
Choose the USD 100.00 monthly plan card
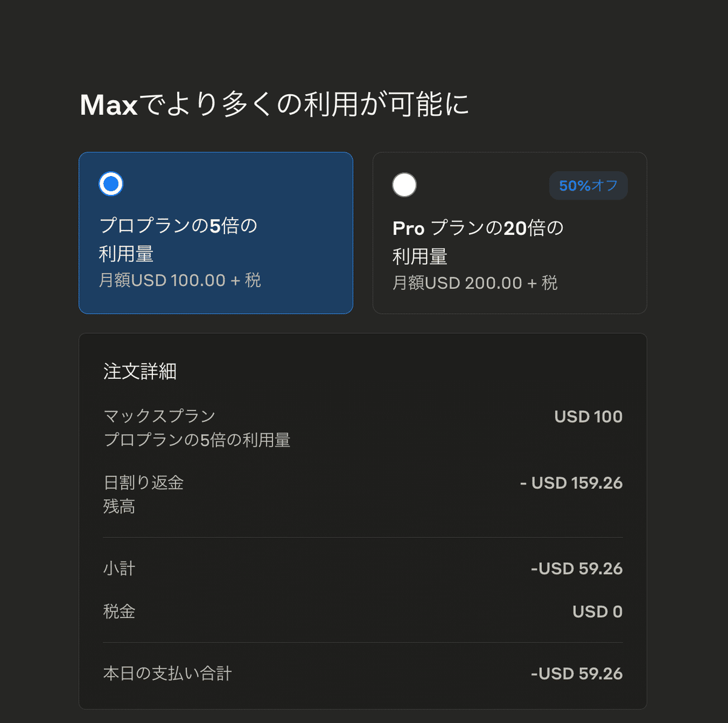tap(216, 233)
